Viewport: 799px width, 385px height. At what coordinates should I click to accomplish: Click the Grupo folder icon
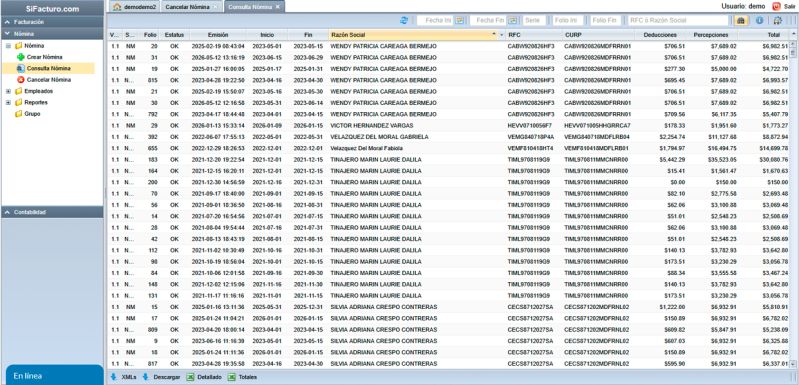coord(18,114)
